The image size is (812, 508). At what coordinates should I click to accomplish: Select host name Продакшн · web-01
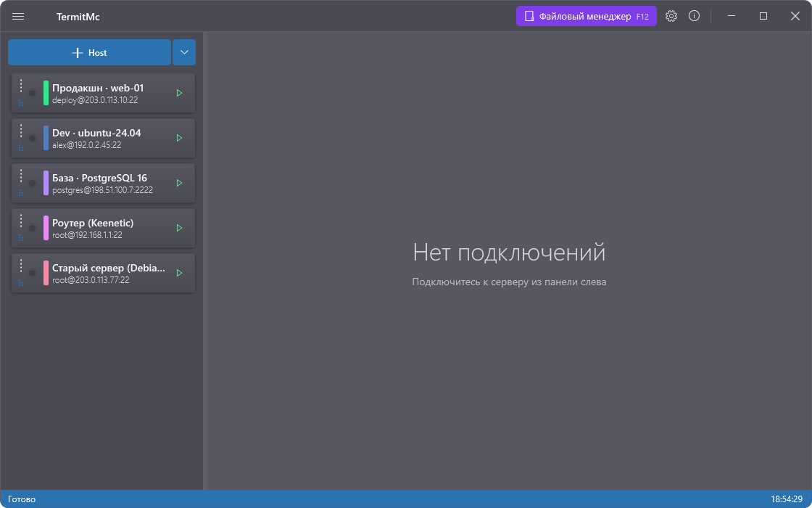pos(98,88)
